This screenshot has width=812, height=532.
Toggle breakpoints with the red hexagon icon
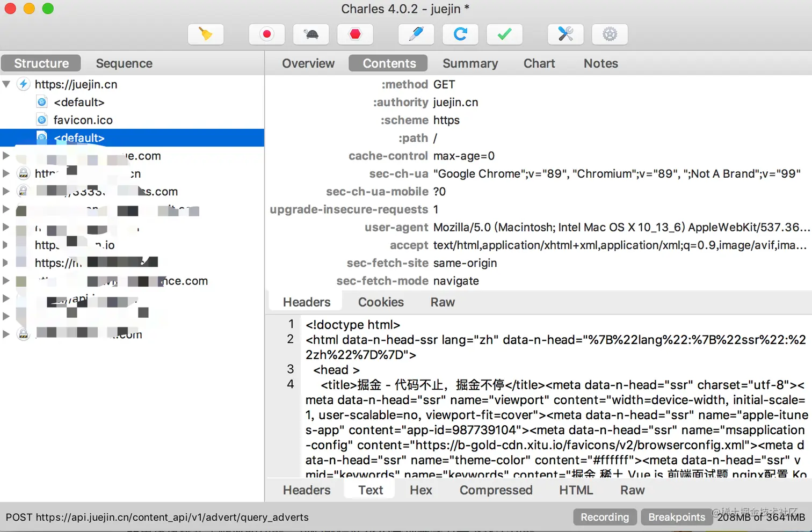click(x=355, y=34)
